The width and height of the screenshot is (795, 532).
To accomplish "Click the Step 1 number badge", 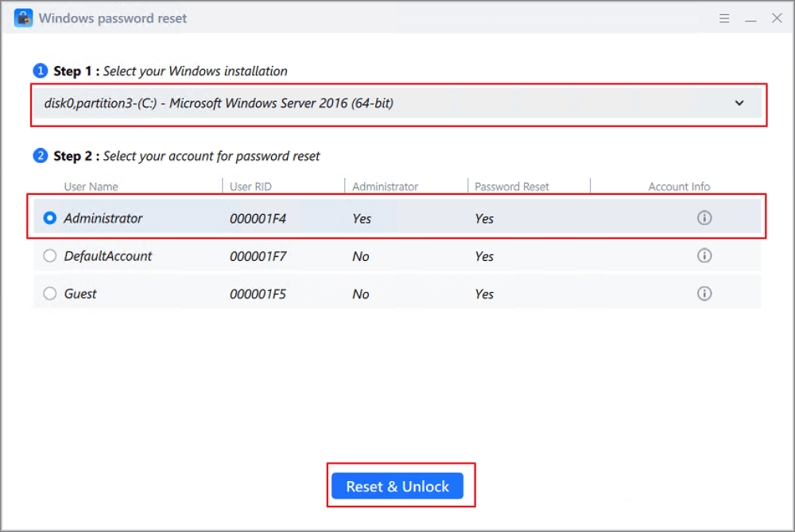I will [x=41, y=71].
